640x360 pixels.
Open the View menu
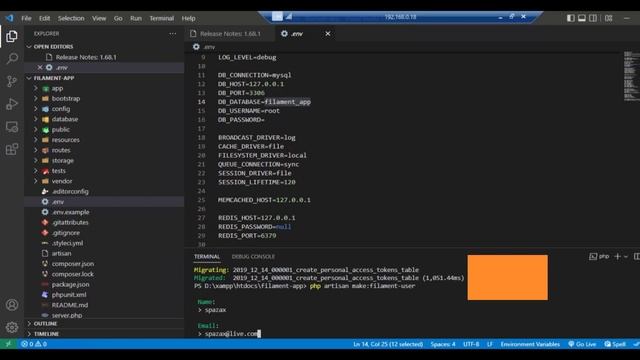coord(99,18)
